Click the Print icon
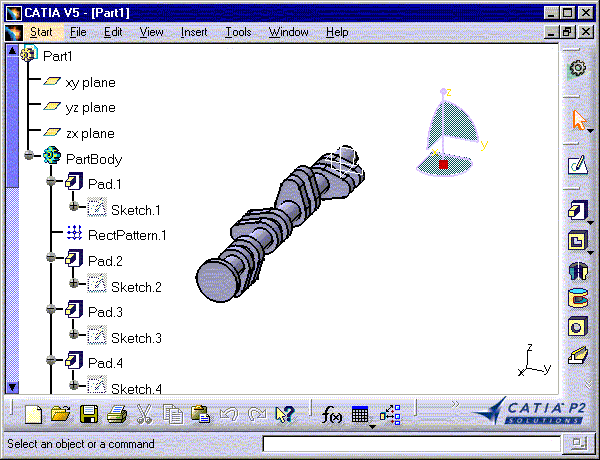 point(116,414)
